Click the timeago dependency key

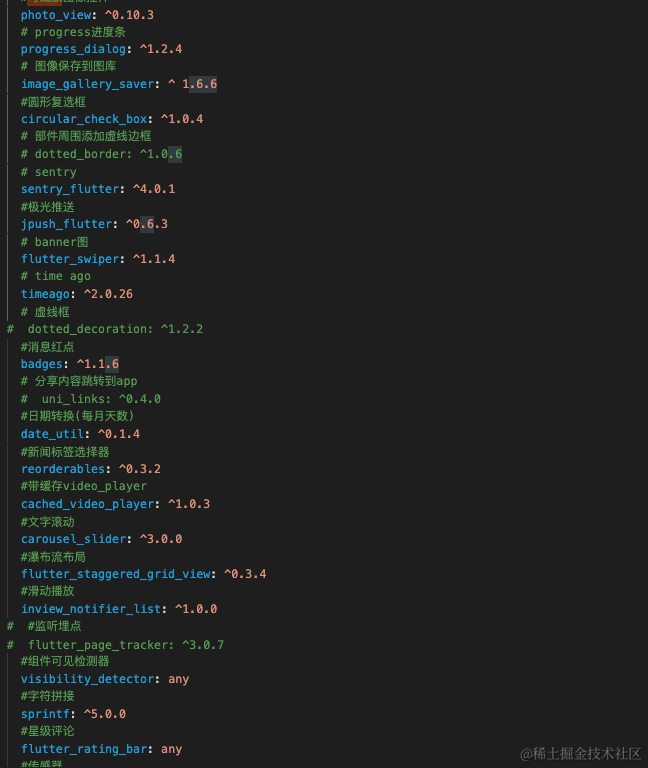(45, 294)
